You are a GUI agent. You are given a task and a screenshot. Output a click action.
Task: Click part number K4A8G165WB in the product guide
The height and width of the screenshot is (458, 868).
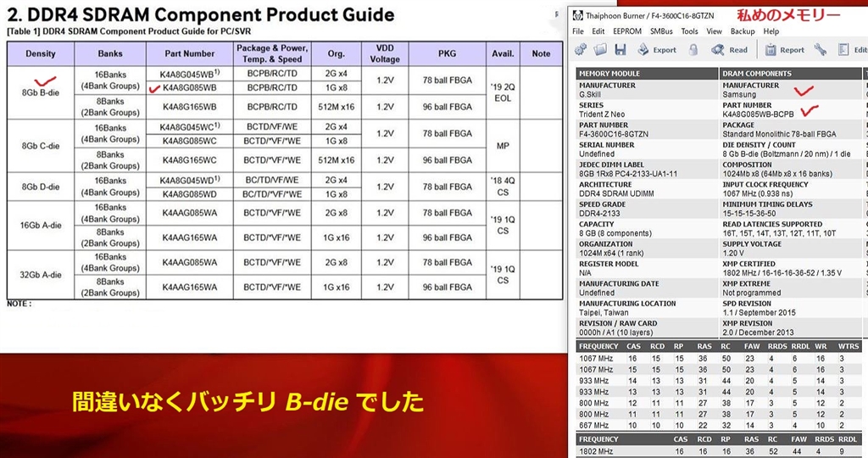pyautogui.click(x=189, y=106)
